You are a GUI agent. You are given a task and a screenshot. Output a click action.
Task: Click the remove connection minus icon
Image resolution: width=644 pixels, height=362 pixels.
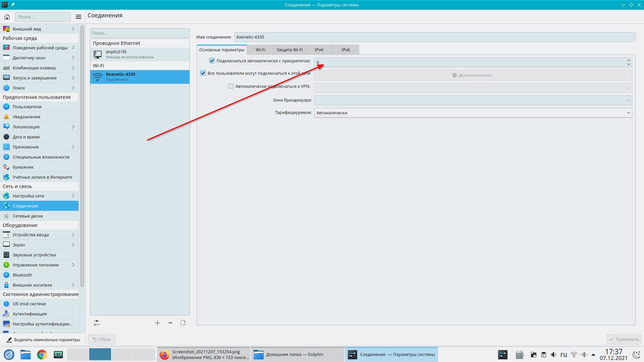170,323
